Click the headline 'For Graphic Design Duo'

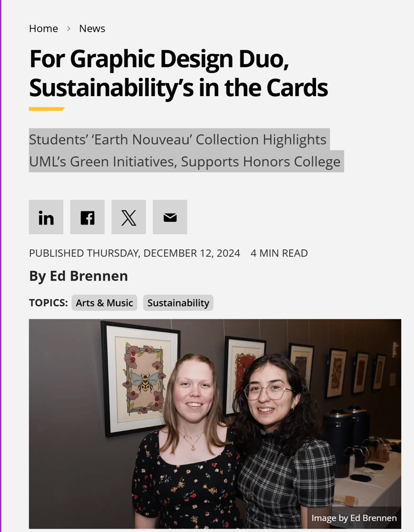158,59
